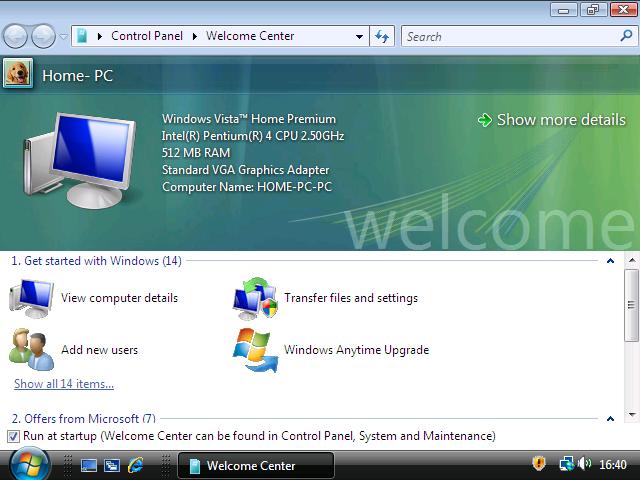640x480 pixels.
Task: Click the Welcome Center taskbar button
Action: click(256, 465)
